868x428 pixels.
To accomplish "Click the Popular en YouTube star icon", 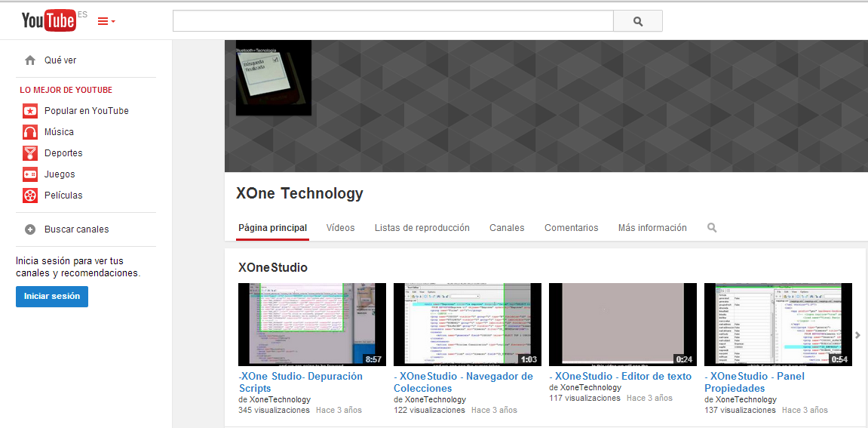I will point(30,111).
